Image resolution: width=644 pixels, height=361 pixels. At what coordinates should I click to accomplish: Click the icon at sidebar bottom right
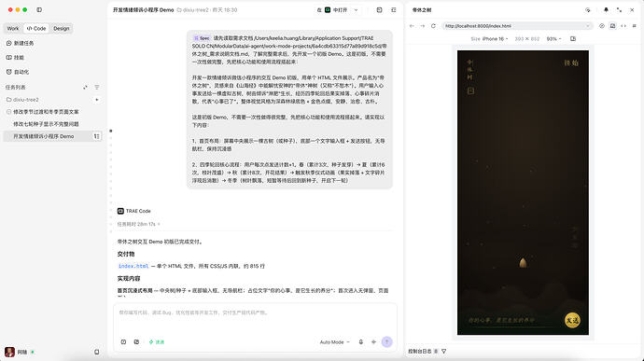[96, 352]
